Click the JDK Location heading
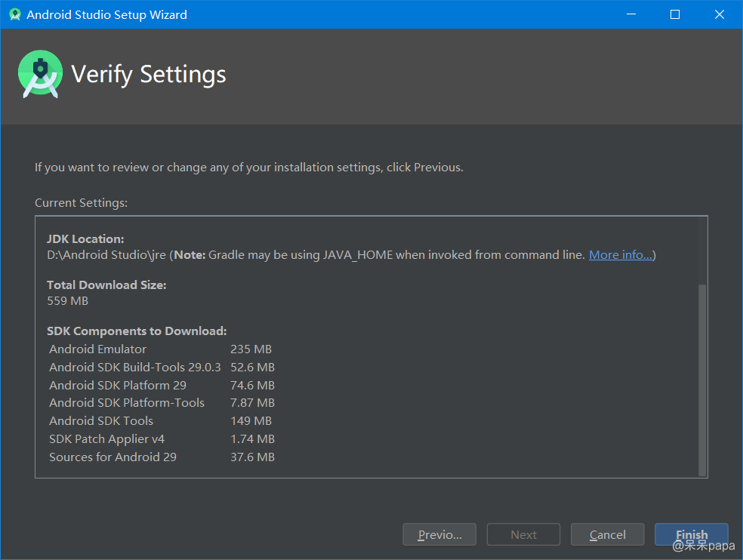 [85, 239]
